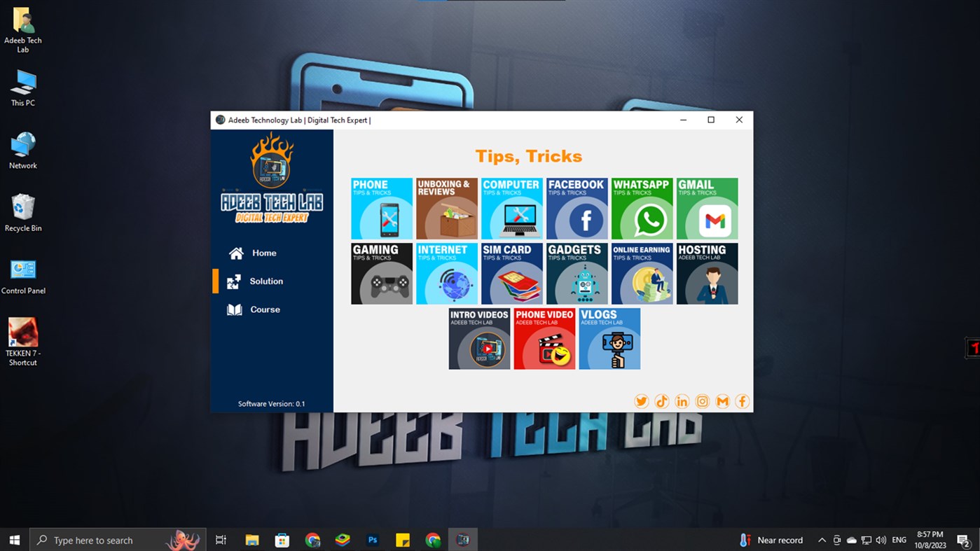980x551 pixels.
Task: Open the Facebook social icon
Action: [742, 400]
